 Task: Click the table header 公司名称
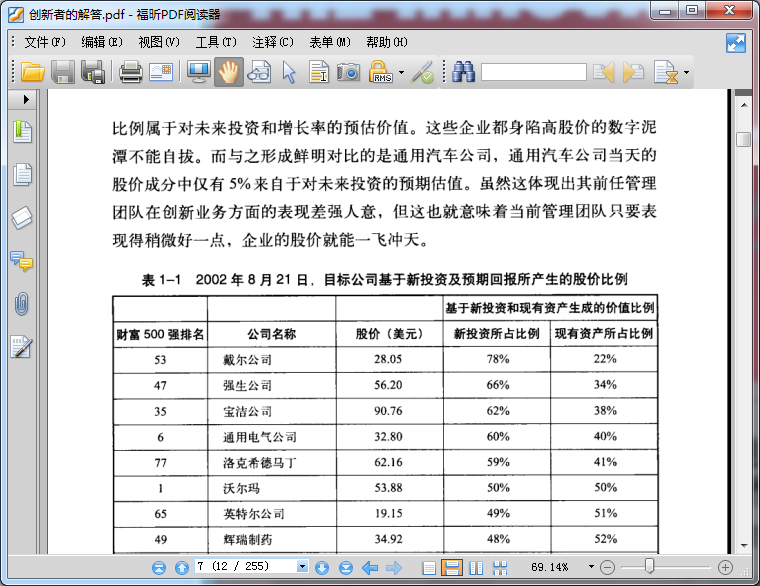click(x=271, y=334)
